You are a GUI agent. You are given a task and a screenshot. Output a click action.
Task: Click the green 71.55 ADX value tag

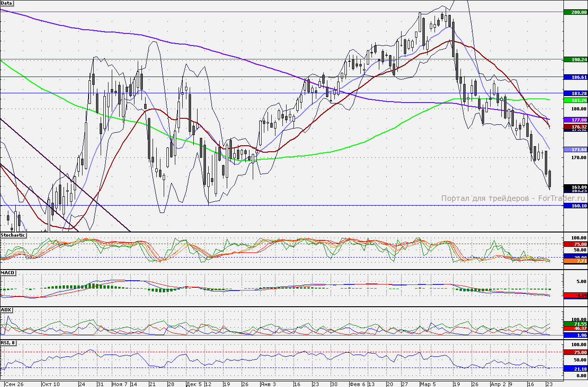click(575, 323)
